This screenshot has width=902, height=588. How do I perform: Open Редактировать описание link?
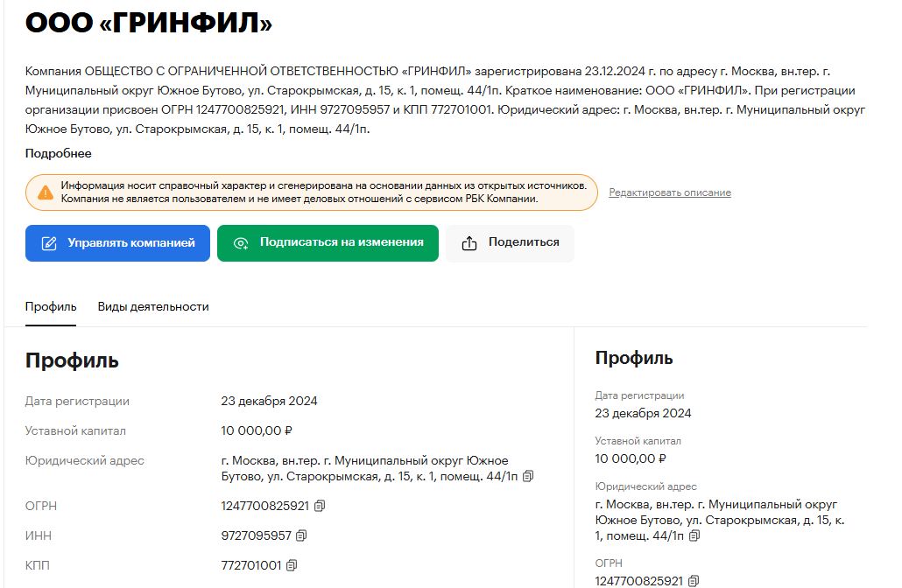coord(669,192)
